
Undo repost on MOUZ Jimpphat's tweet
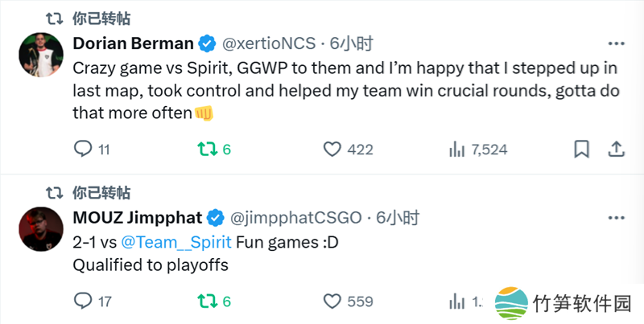coord(206,301)
